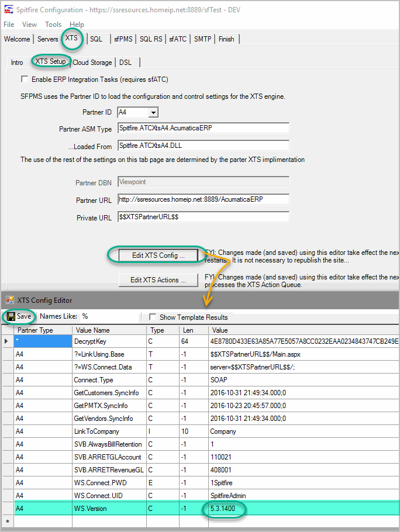Open the View menu
Image resolution: width=400 pixels, height=532 pixels.
click(29, 25)
